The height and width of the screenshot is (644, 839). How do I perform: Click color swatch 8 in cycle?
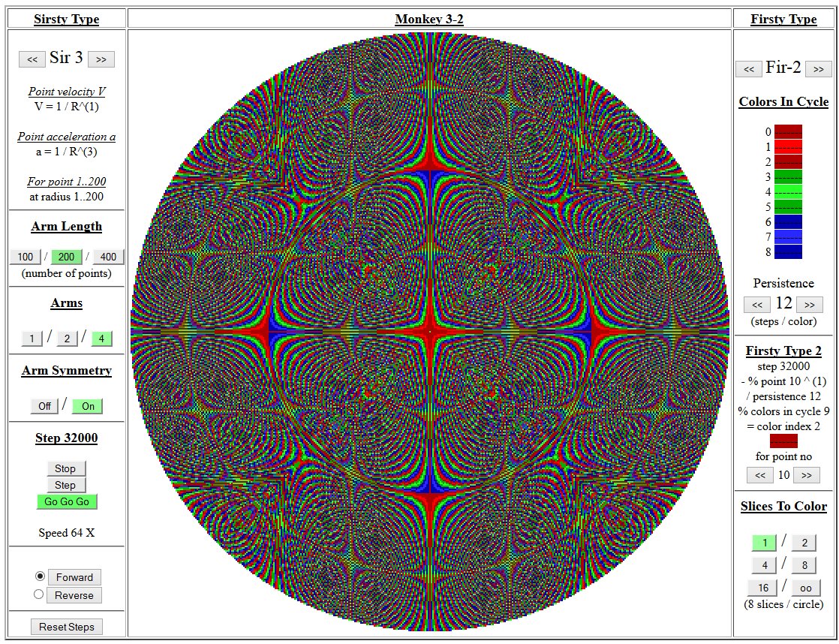coord(788,251)
